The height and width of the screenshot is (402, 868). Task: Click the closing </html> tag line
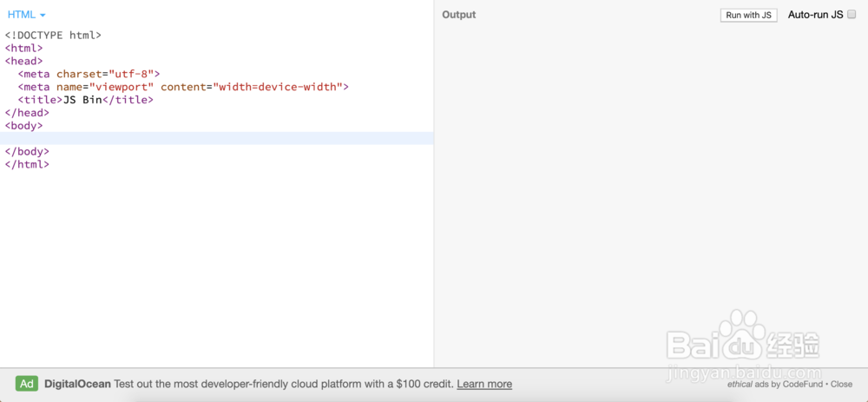click(x=27, y=164)
